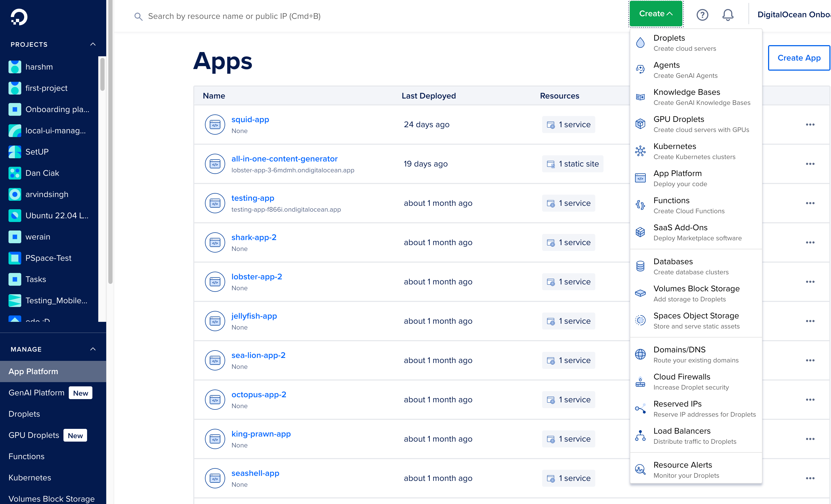This screenshot has width=831, height=504.
Task: Open the more options menu for squid-app
Action: [x=810, y=125]
